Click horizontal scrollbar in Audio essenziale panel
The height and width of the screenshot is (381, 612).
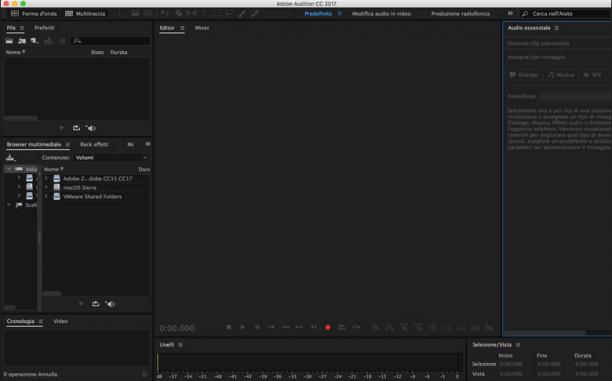coord(545,333)
